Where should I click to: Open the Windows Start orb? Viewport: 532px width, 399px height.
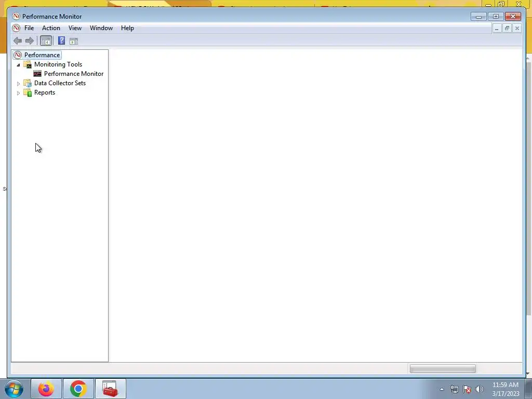[14, 389]
